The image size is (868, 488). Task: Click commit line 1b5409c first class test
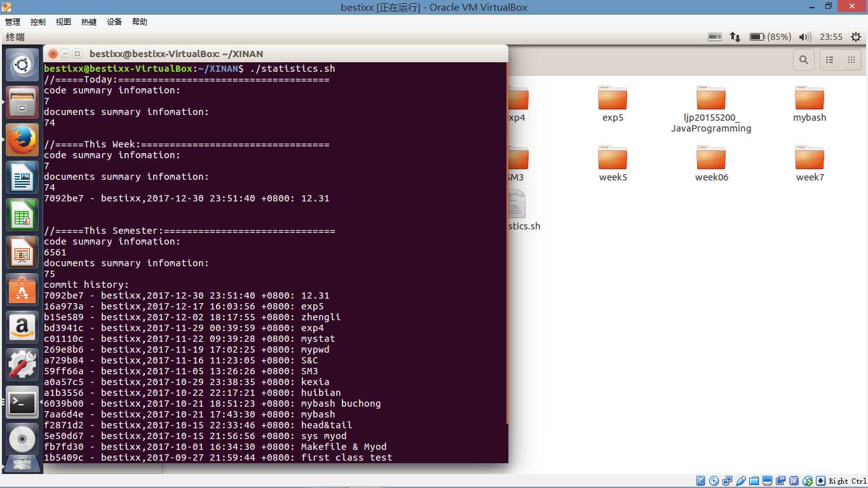(218, 457)
